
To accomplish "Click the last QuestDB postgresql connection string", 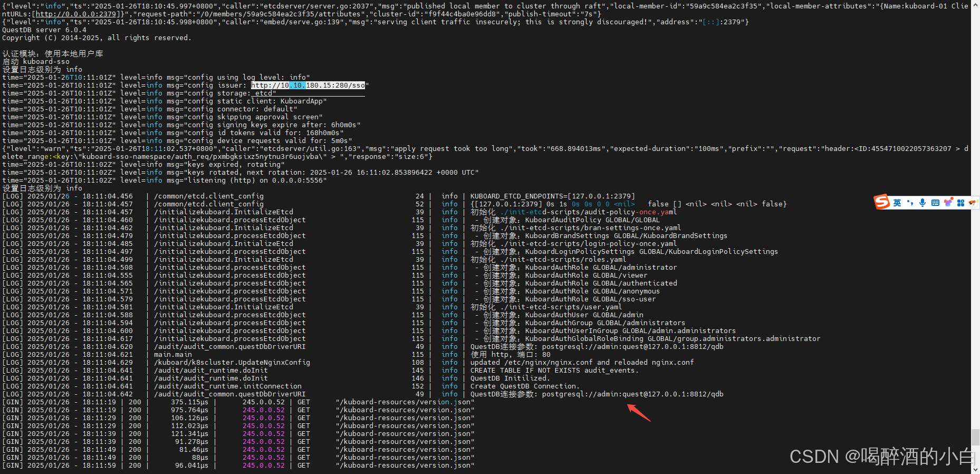I will click(632, 394).
